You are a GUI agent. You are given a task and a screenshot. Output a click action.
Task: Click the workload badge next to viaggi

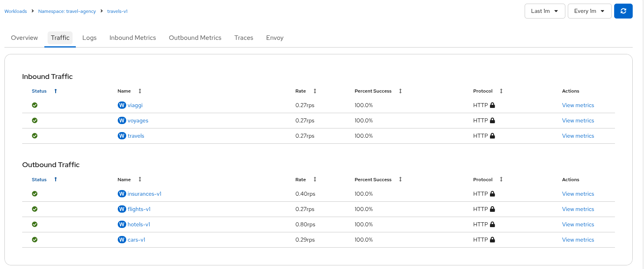click(x=122, y=105)
